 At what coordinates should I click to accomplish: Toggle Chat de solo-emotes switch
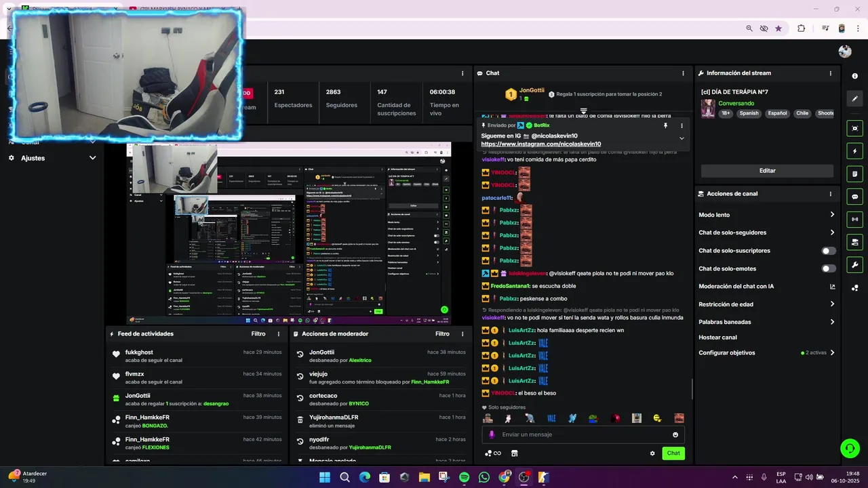click(829, 269)
